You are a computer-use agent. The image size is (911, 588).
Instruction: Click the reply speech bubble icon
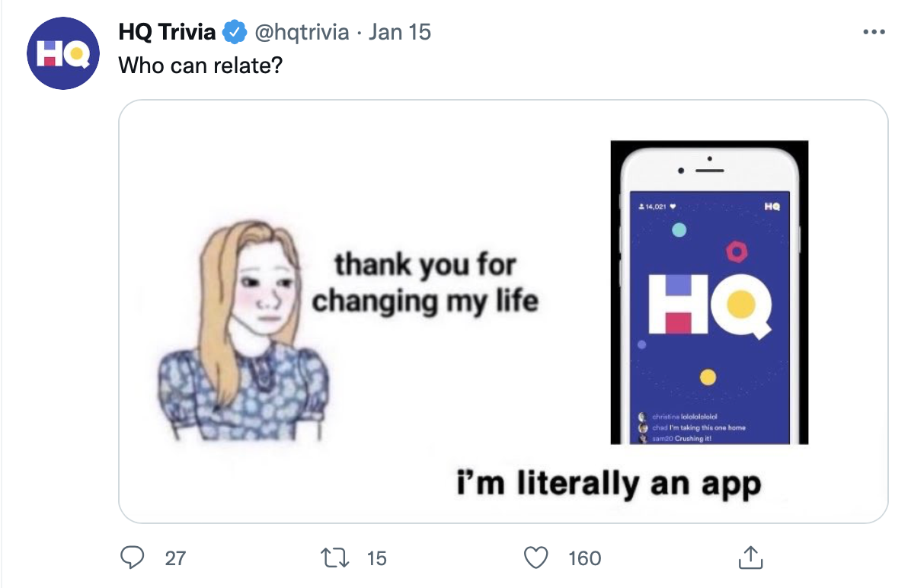point(132,558)
